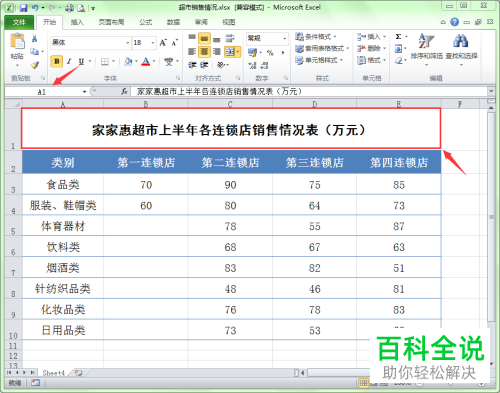Click the Select All corner of the grid
The image size is (500, 393).
tap(13, 104)
